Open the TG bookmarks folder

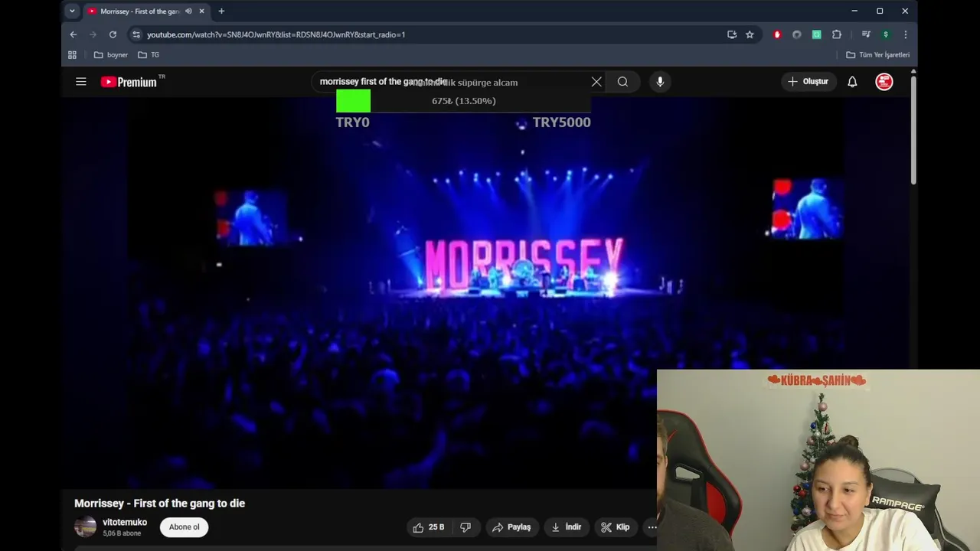coord(149,55)
